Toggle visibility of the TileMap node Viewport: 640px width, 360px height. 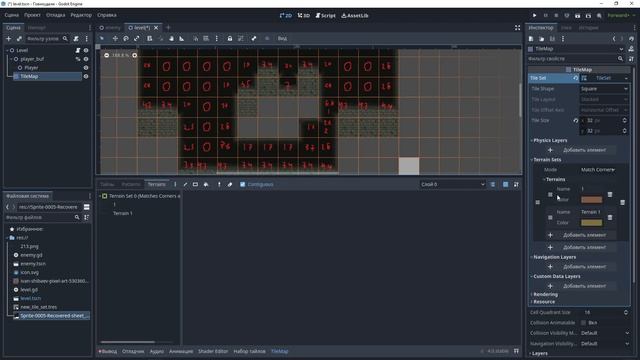(86, 76)
